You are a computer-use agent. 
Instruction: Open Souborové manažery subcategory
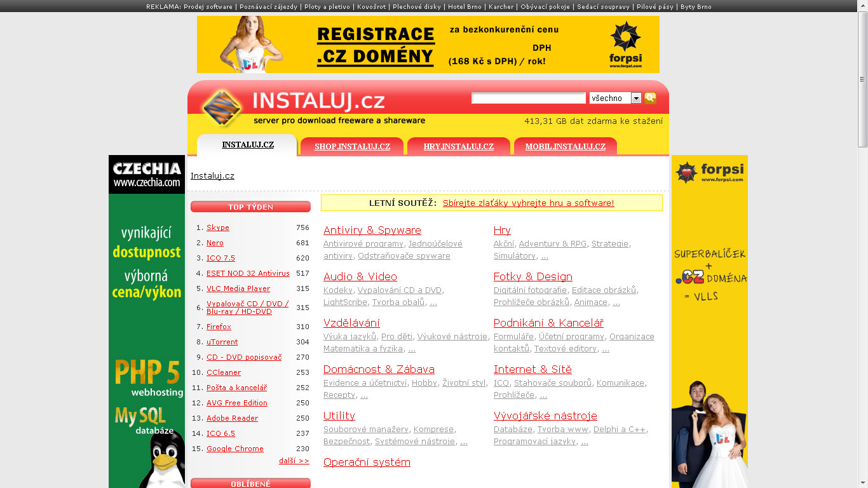(x=366, y=430)
